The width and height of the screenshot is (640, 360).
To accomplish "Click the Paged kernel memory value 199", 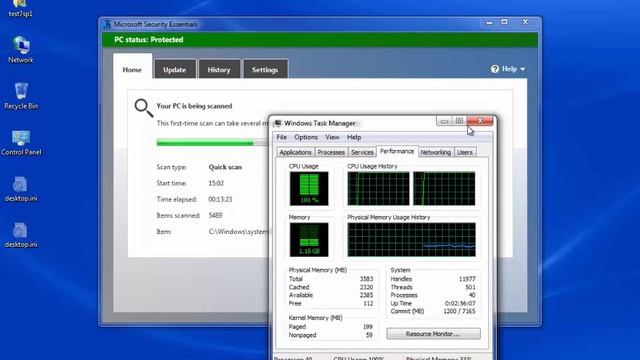I will point(368,327).
